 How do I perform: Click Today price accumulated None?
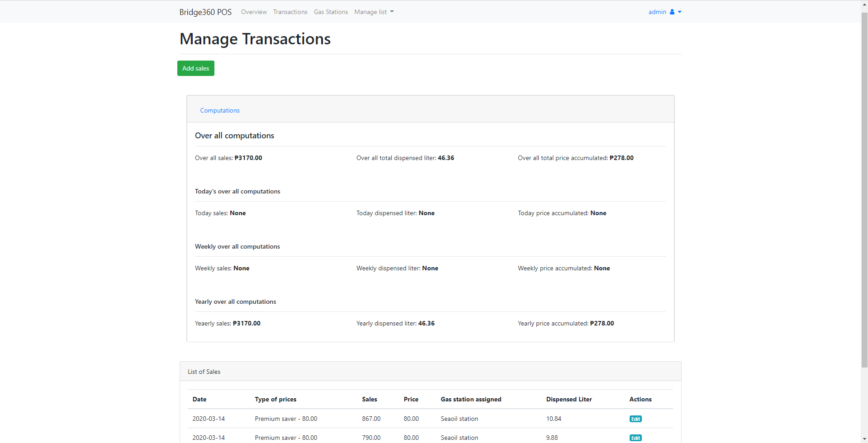tap(598, 213)
